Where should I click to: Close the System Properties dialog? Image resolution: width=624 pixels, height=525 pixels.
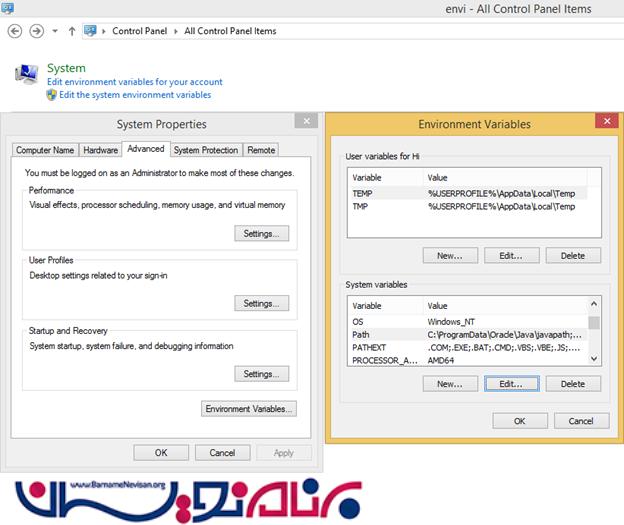coord(306,121)
